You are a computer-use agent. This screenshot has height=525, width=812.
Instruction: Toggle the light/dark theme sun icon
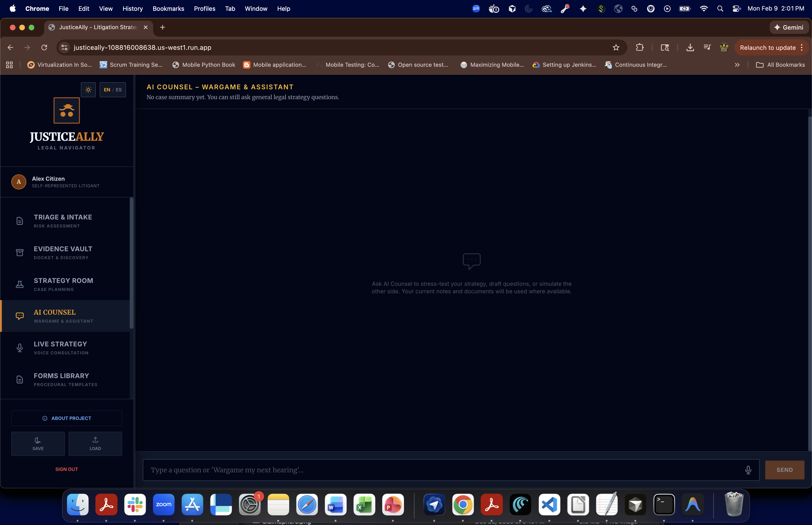click(88, 90)
